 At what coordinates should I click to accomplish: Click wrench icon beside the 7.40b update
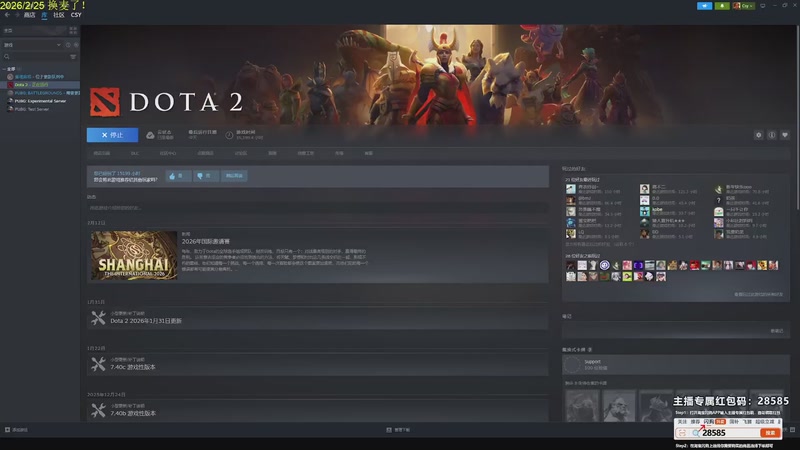click(x=98, y=410)
